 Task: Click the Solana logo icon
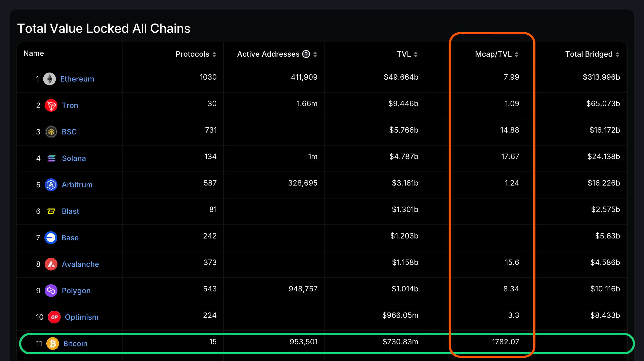coord(52,158)
